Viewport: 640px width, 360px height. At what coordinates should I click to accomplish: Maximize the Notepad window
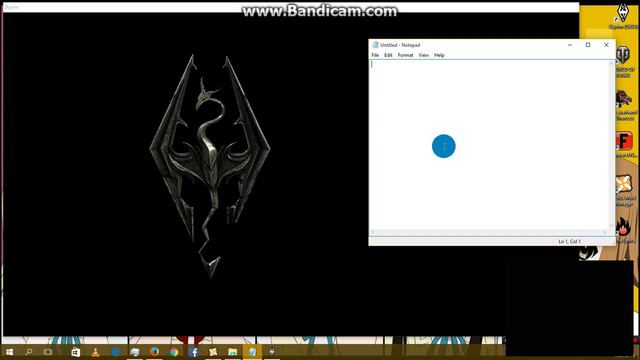(588, 45)
